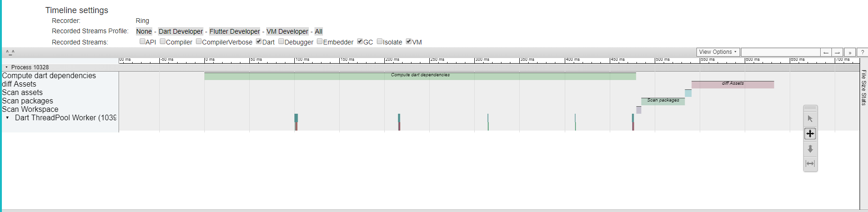Uncheck the GC stream checkbox

pos(360,41)
